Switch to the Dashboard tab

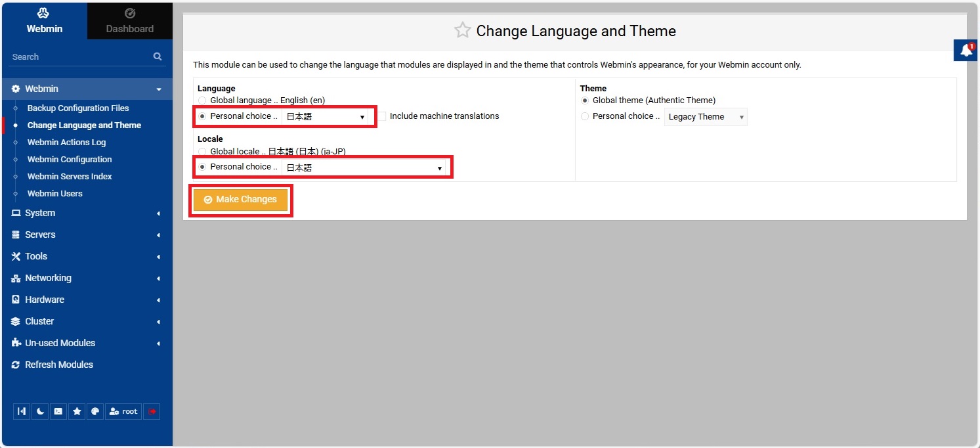point(130,20)
